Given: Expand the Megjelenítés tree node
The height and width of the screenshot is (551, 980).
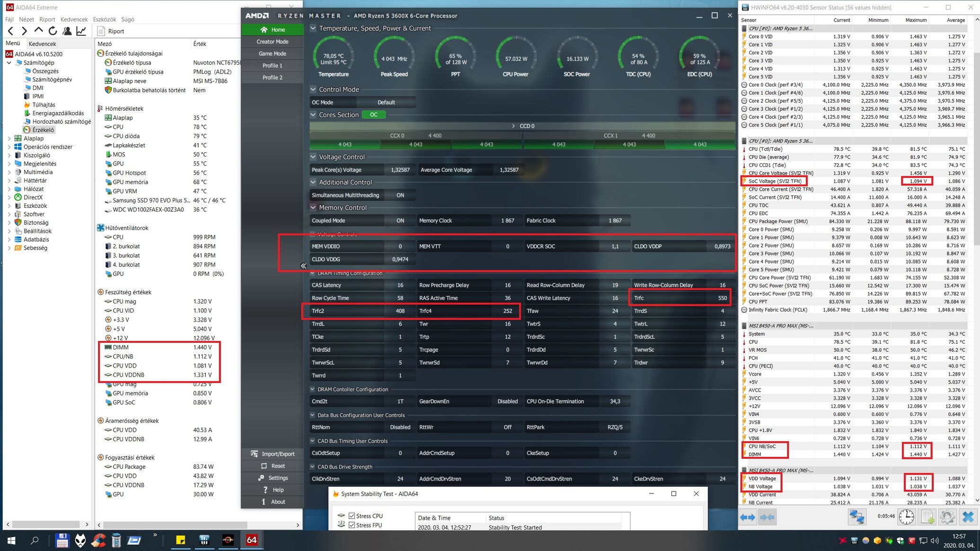Looking at the screenshot, I should [9, 164].
